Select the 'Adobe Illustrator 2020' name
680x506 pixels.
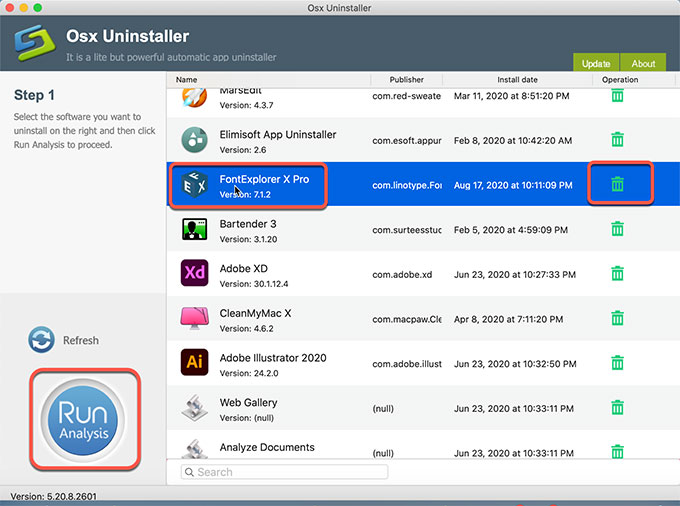(273, 358)
